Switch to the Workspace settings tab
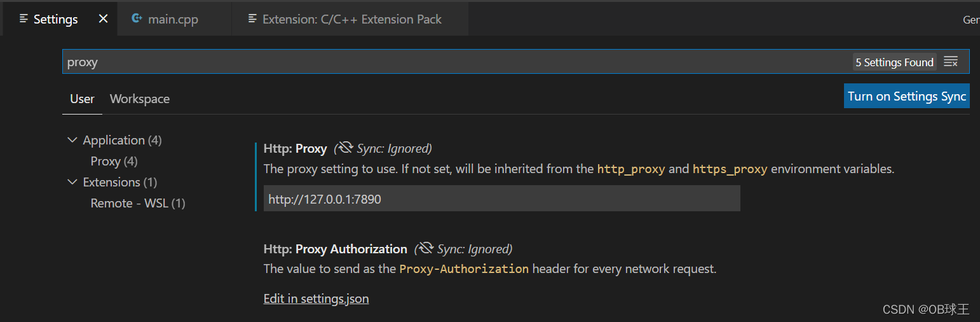 [140, 99]
